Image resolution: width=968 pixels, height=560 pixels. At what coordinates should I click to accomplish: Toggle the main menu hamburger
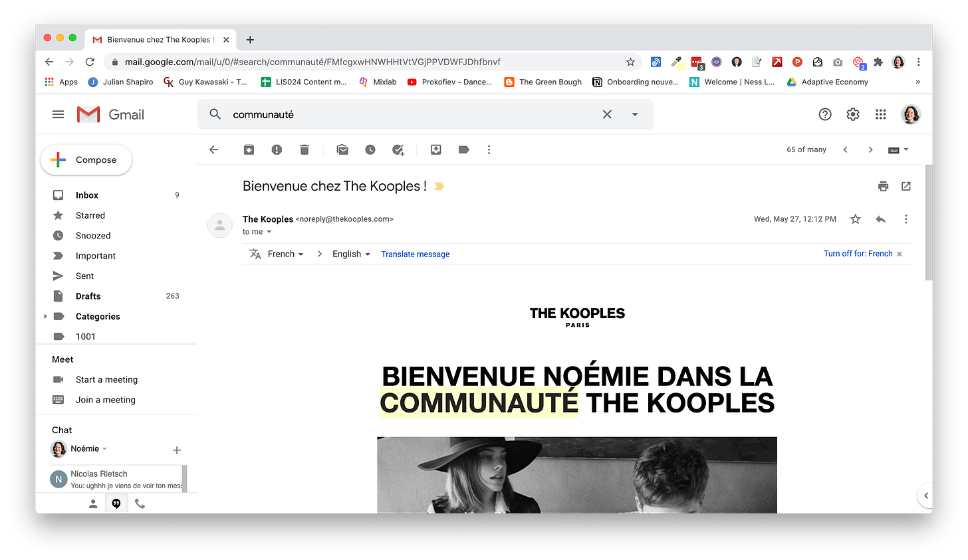tap(59, 115)
